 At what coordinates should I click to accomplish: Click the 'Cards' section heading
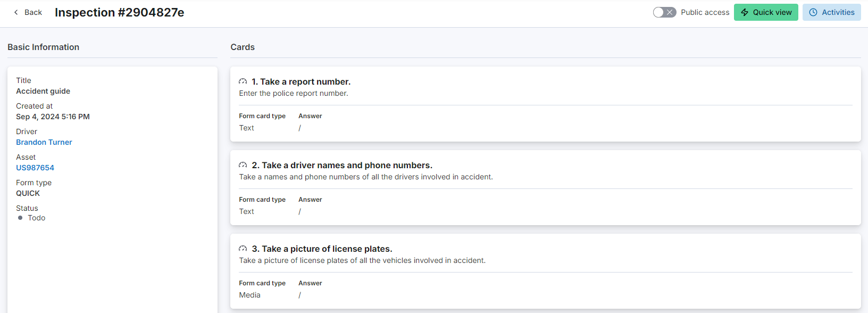tap(243, 47)
